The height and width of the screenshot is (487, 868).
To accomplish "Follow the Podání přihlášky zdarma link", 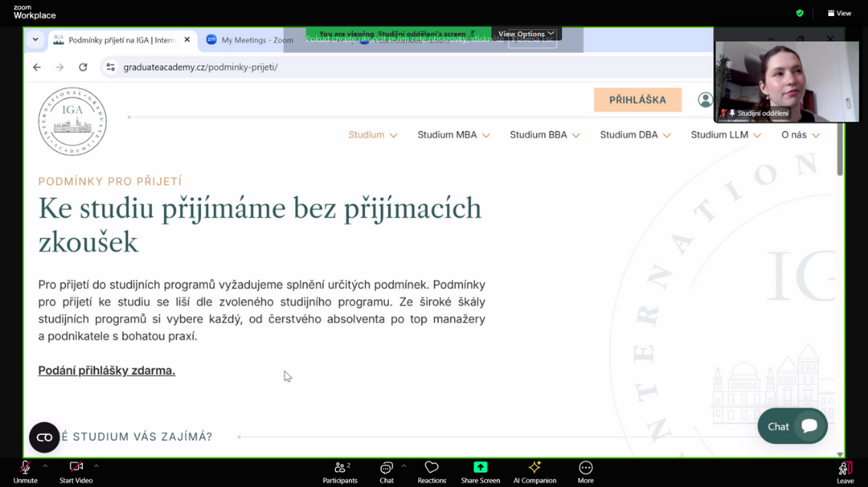I will pos(107,370).
